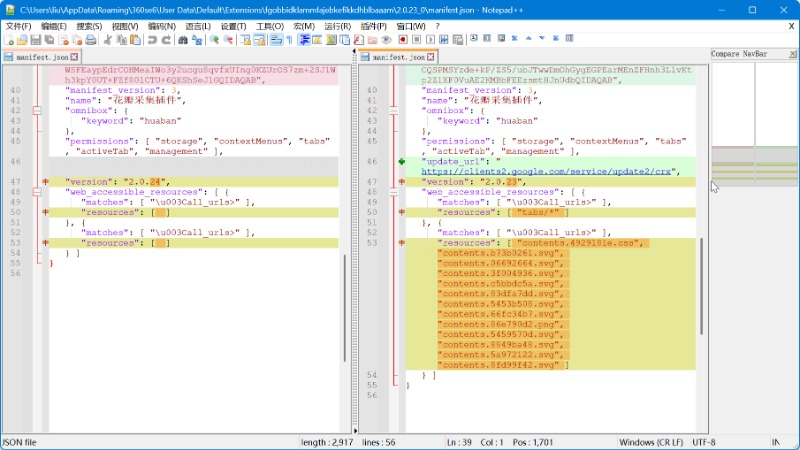Screen dimensions: 800x450
Task: Close the Compare NavBar panel
Action: 793,53
